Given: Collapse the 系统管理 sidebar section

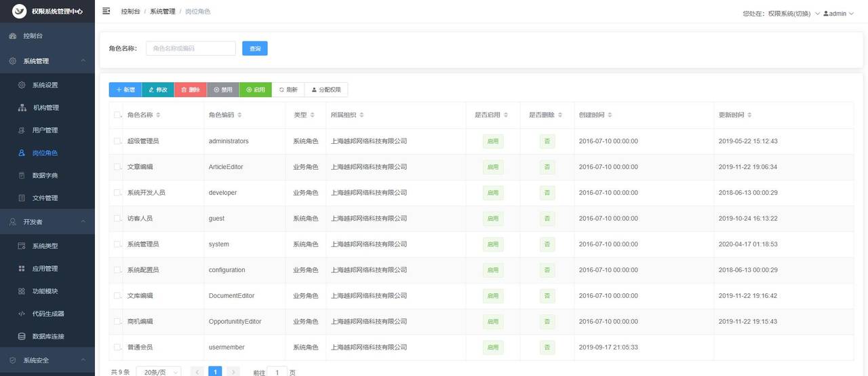Looking at the screenshot, I should pyautogui.click(x=83, y=61).
